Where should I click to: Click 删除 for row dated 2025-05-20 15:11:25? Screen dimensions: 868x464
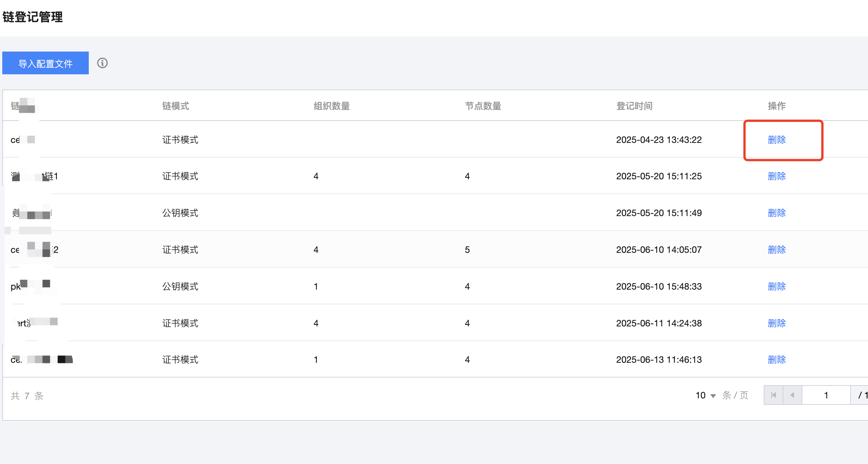point(777,176)
